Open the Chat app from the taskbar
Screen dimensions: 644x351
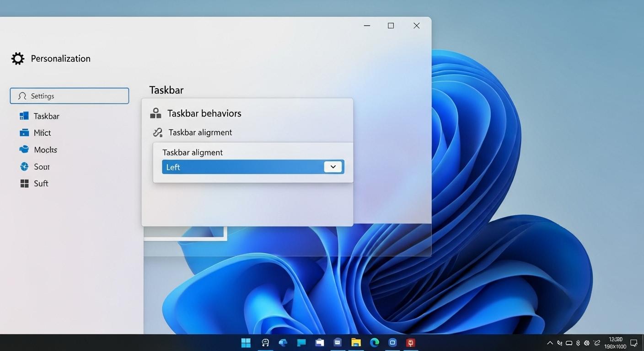pos(301,343)
